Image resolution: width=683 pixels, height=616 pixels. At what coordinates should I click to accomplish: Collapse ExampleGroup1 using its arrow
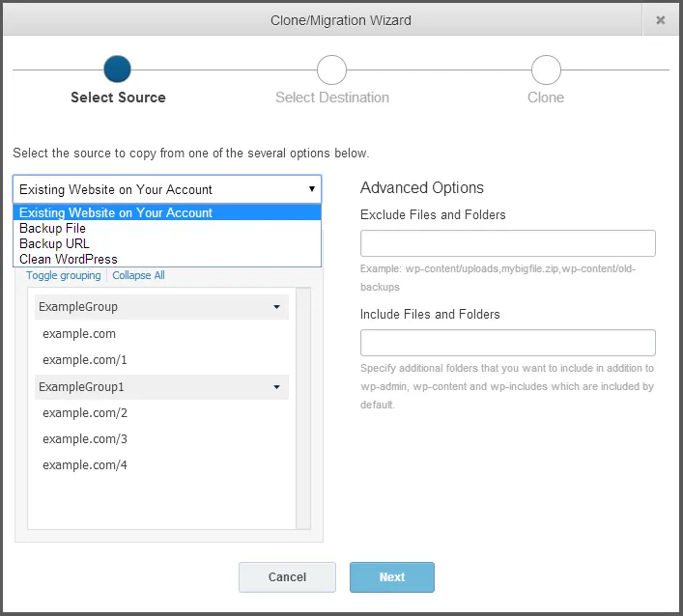coord(276,387)
